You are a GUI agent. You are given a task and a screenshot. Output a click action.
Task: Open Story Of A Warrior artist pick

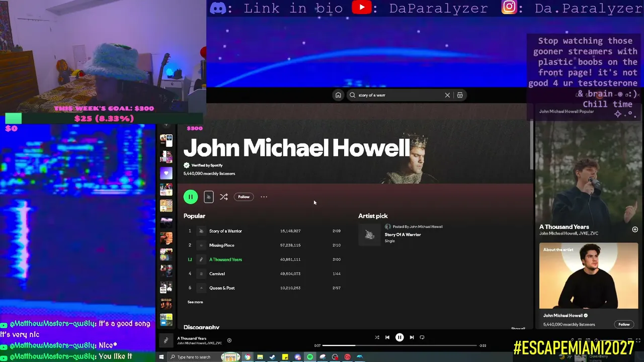pos(403,235)
